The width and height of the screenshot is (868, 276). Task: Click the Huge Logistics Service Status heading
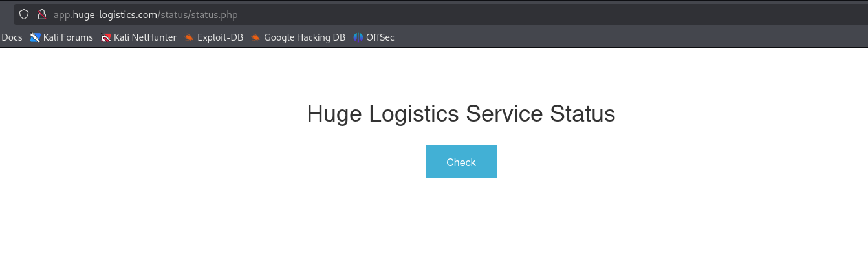[x=461, y=114]
